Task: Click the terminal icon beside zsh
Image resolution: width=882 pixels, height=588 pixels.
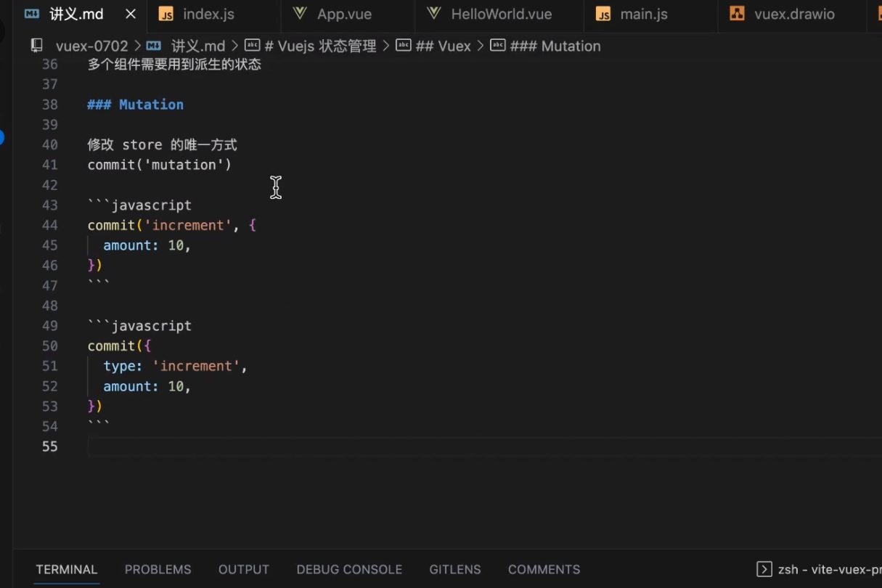Action: point(764,569)
